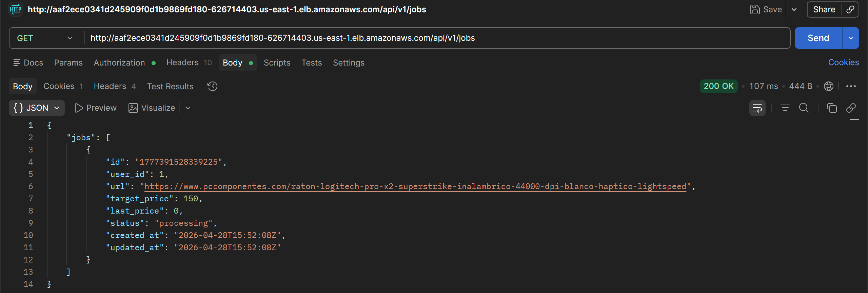
Task: Select the request Body tab
Action: [x=238, y=62]
